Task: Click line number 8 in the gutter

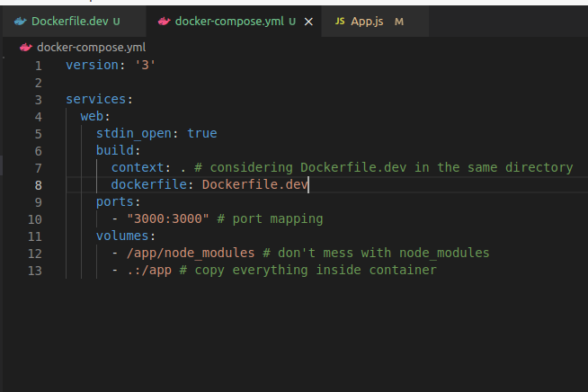Action: click(39, 185)
